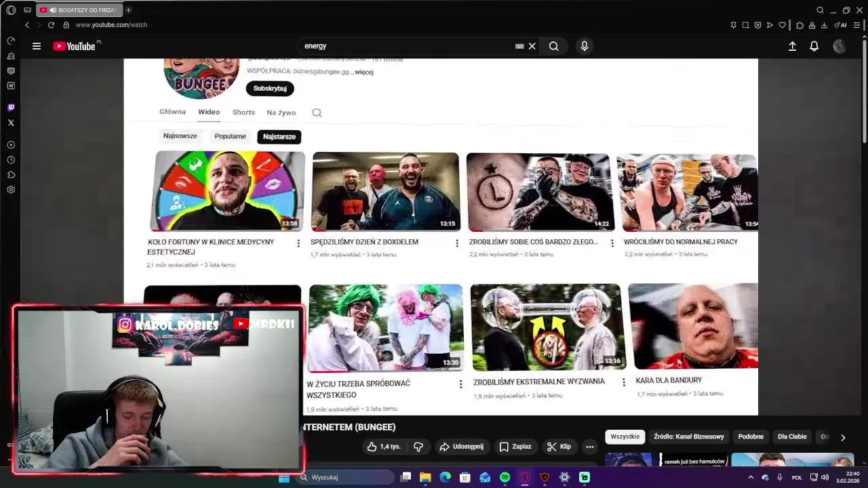868x488 pixels.
Task: Open KARA DLA BANDURY video thumbnail
Action: tap(693, 326)
